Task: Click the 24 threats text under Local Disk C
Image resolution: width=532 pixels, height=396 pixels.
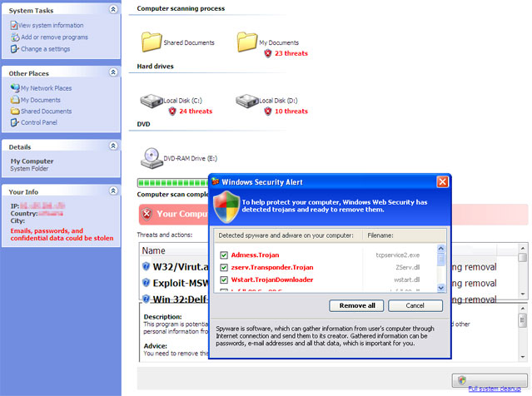Action: [x=196, y=111]
